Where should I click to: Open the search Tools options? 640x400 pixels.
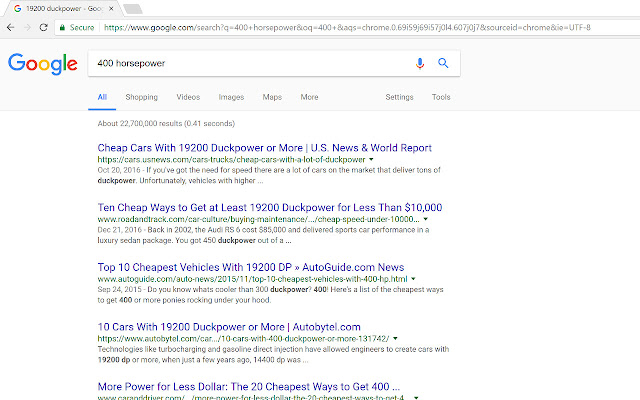tap(441, 97)
